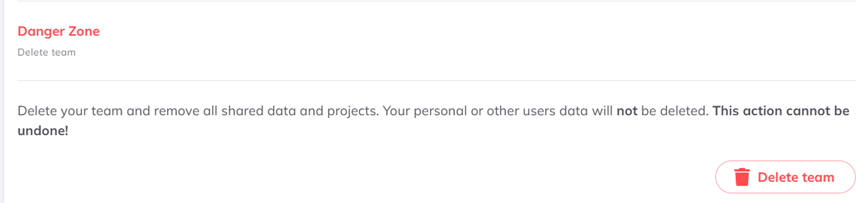Click the word "Zone" in red heading

click(84, 31)
